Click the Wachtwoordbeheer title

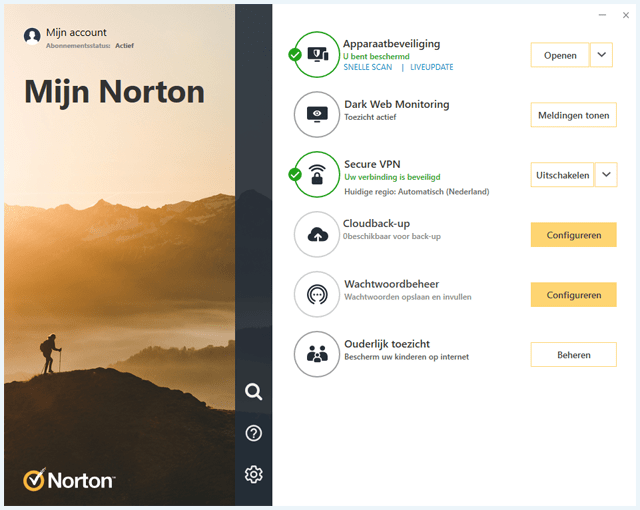(x=391, y=284)
